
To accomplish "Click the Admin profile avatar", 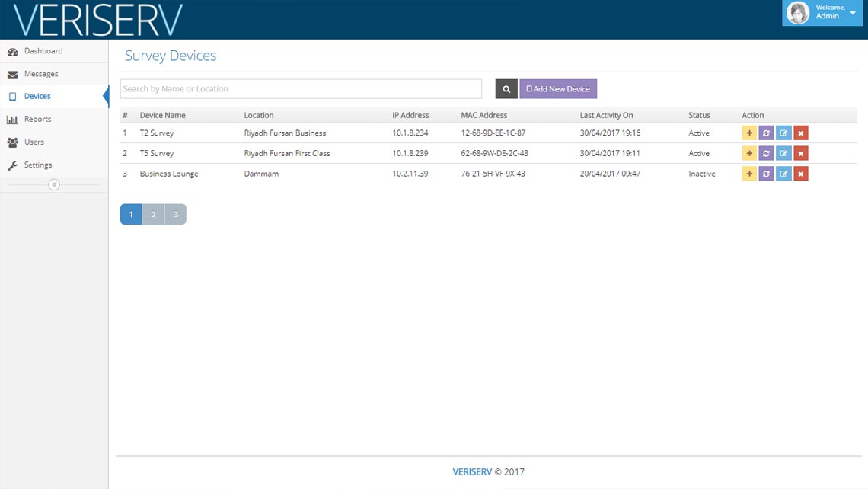I will (x=798, y=13).
